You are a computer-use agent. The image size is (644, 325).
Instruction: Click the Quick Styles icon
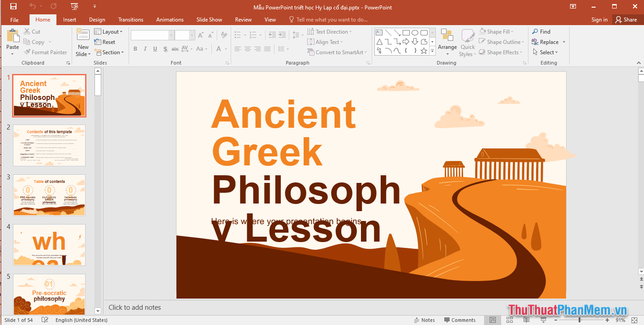467,42
